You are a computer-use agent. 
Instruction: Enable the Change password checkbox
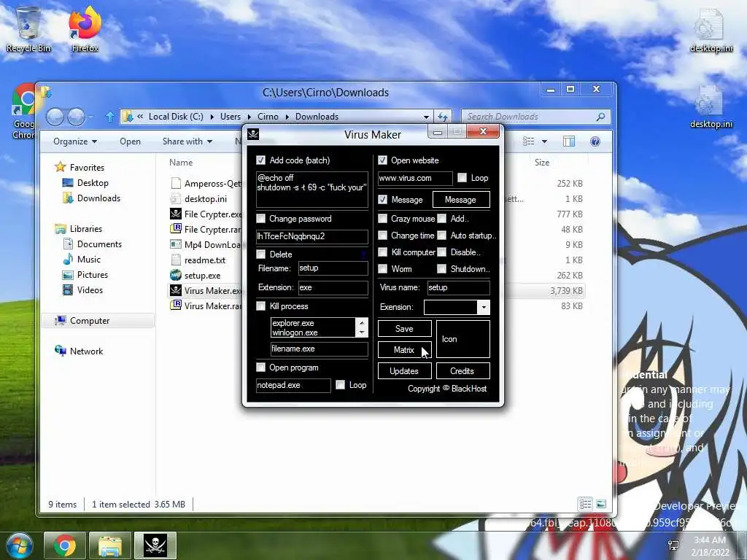point(260,219)
